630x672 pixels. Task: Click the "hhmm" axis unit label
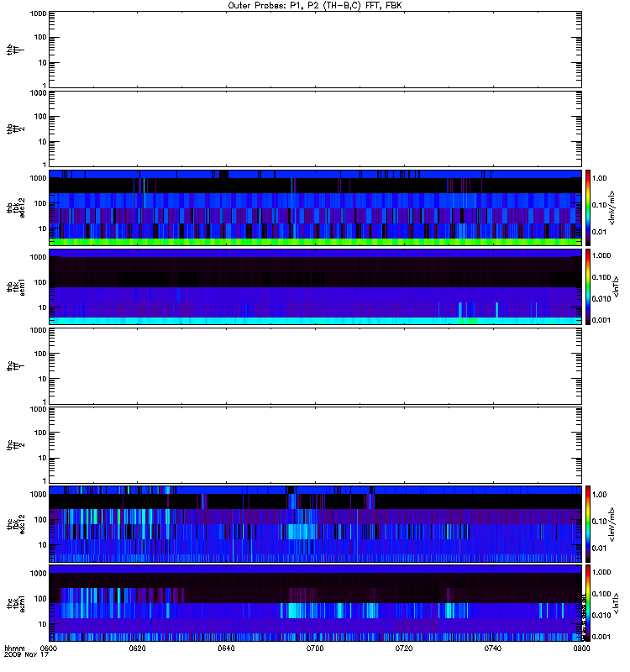pyautogui.click(x=14, y=648)
